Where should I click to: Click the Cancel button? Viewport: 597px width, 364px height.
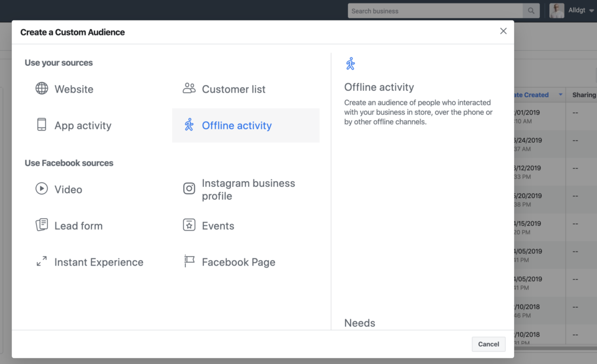[x=489, y=344]
